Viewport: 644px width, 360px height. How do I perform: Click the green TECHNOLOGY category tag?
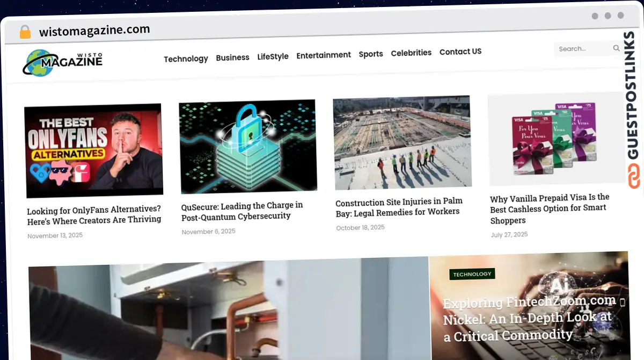pyautogui.click(x=472, y=274)
